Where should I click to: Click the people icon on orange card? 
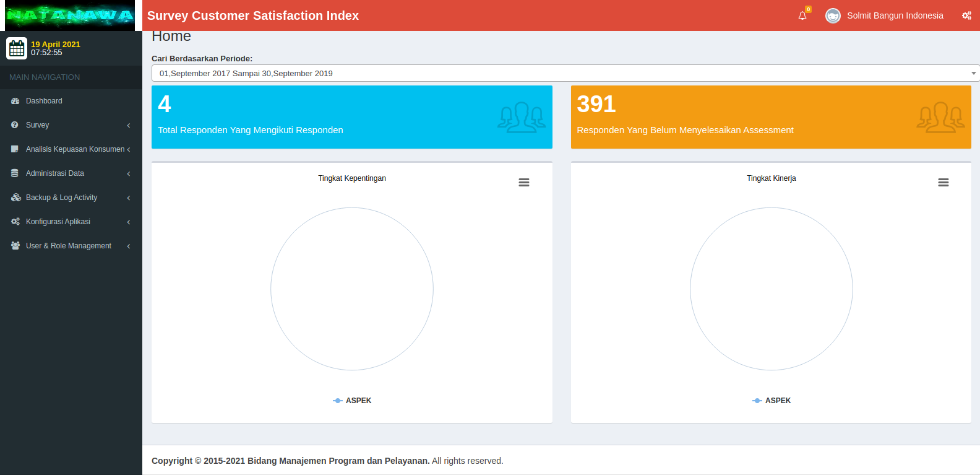940,117
